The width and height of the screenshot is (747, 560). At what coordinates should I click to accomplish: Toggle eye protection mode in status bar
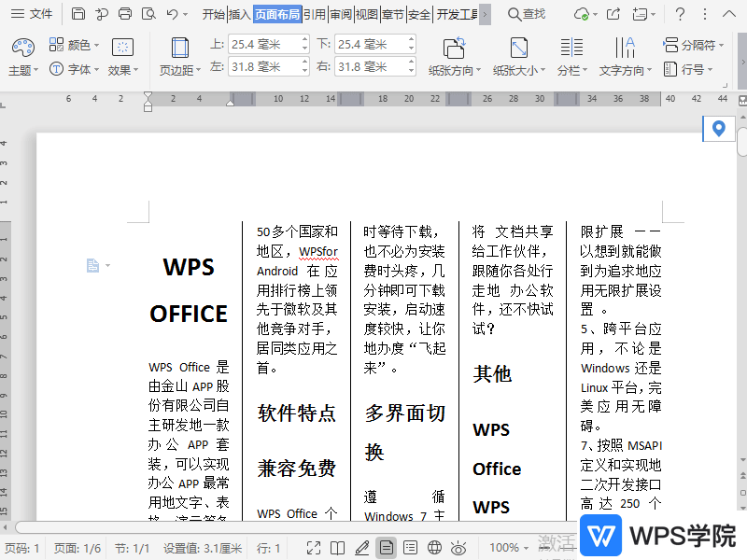click(x=458, y=548)
